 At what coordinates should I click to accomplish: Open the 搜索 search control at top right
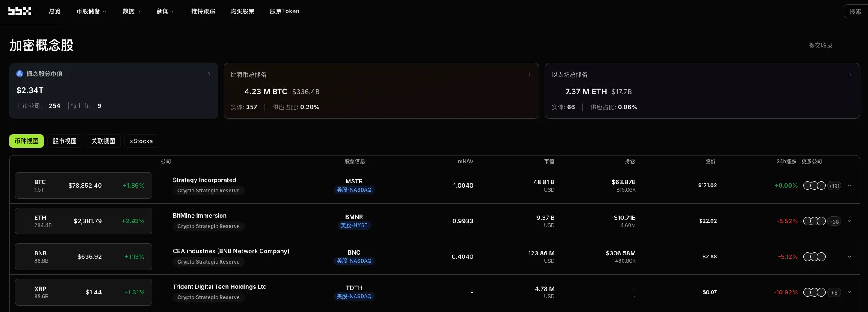click(855, 11)
